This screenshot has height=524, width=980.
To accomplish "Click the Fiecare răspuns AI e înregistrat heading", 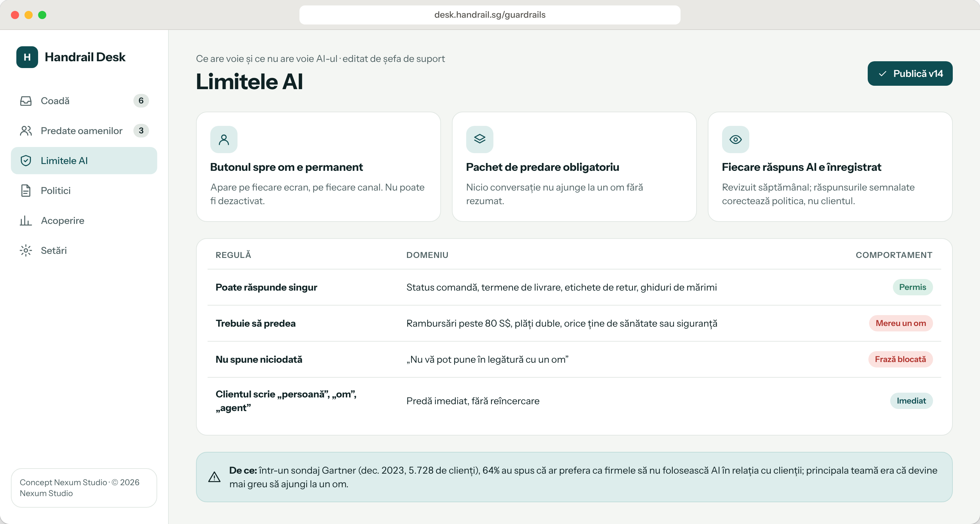I will (802, 167).
